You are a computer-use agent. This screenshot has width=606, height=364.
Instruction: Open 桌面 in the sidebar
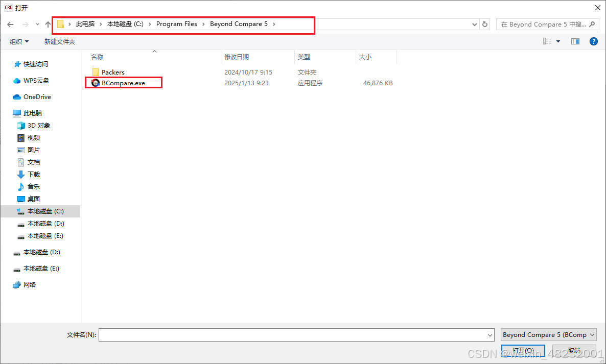click(34, 199)
